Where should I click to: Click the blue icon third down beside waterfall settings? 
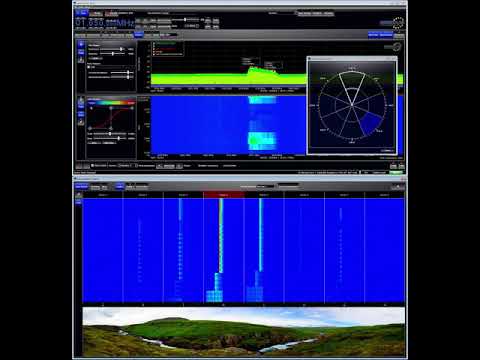[x=81, y=114]
